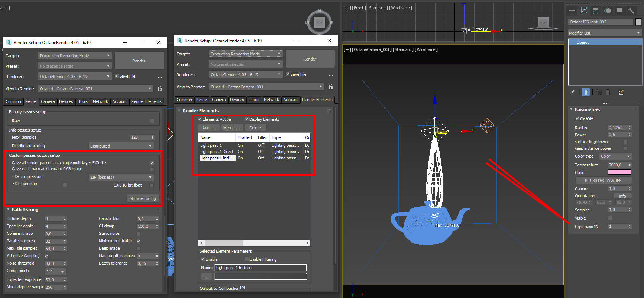644x298 pixels.
Task: Click the Show error log button
Action: click(143, 198)
